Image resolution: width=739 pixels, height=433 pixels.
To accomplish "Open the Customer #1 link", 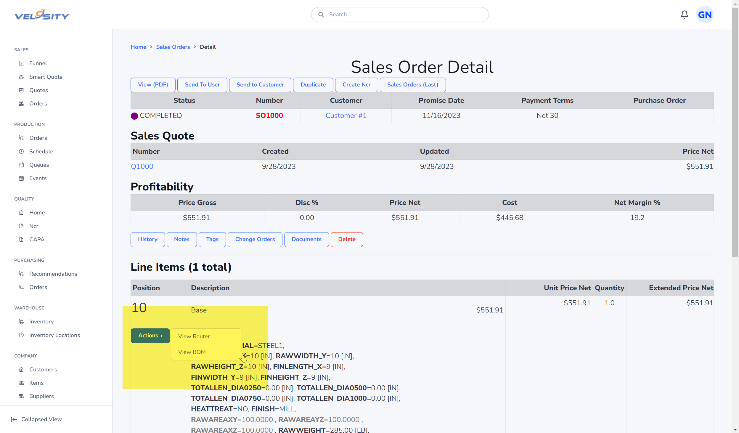I will click(x=345, y=115).
